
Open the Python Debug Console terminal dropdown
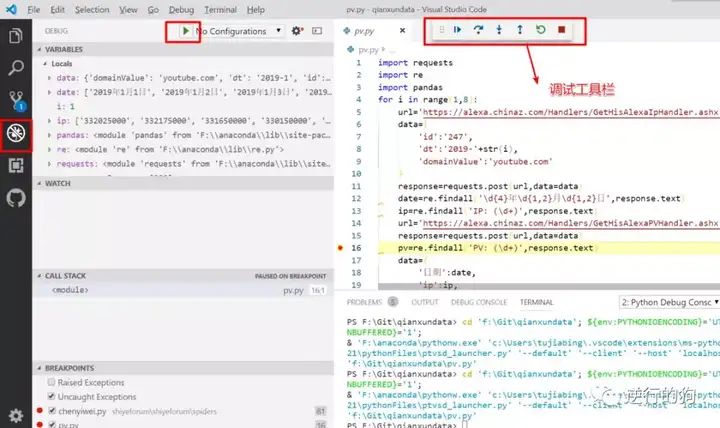[x=669, y=302]
